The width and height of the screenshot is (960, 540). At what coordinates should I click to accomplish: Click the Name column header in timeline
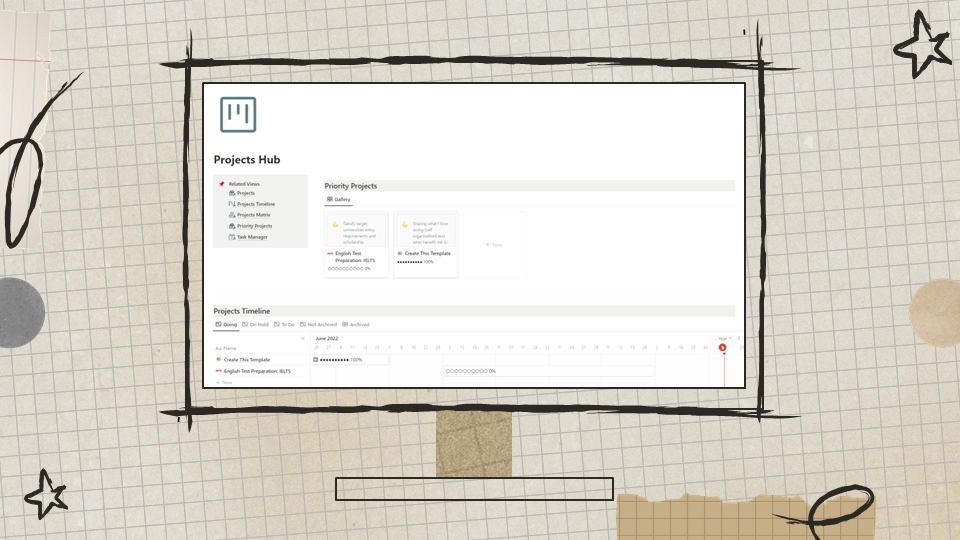(x=226, y=348)
